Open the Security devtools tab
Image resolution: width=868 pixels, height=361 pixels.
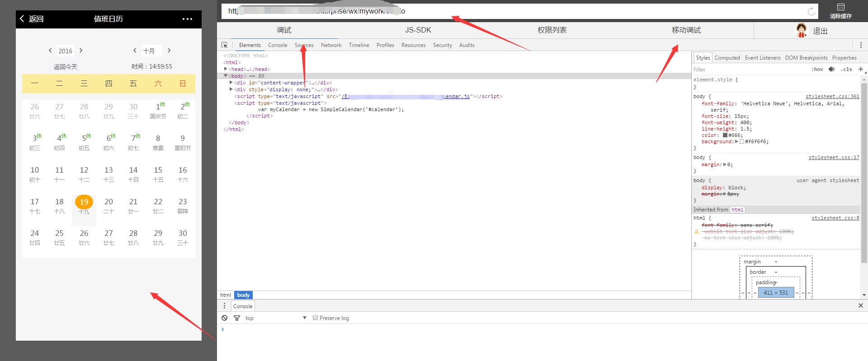click(442, 45)
